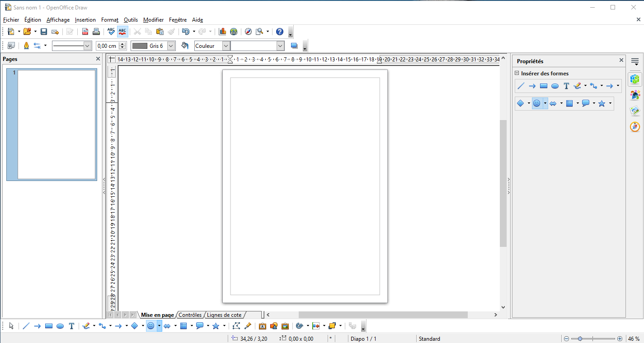The height and width of the screenshot is (343, 644).
Task: Pick the Text tool in the bottom drawing toolbar
Action: pos(71,326)
